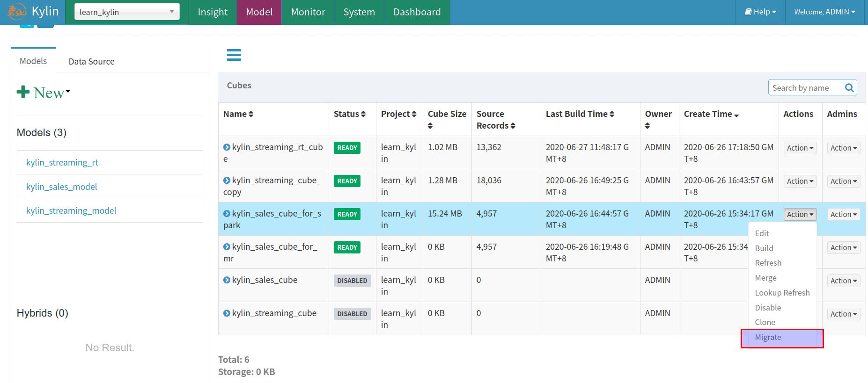Open the Help dropdown menu

pos(760,12)
